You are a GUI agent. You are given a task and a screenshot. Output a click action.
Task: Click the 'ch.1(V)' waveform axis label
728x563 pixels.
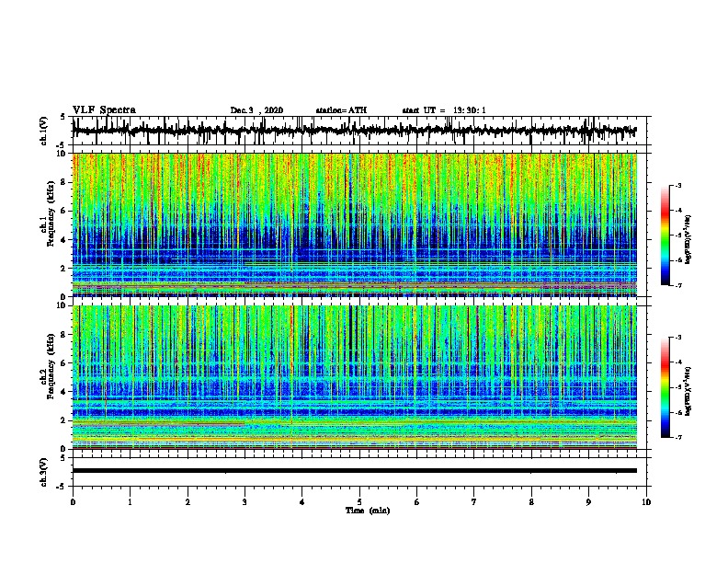pos(44,131)
